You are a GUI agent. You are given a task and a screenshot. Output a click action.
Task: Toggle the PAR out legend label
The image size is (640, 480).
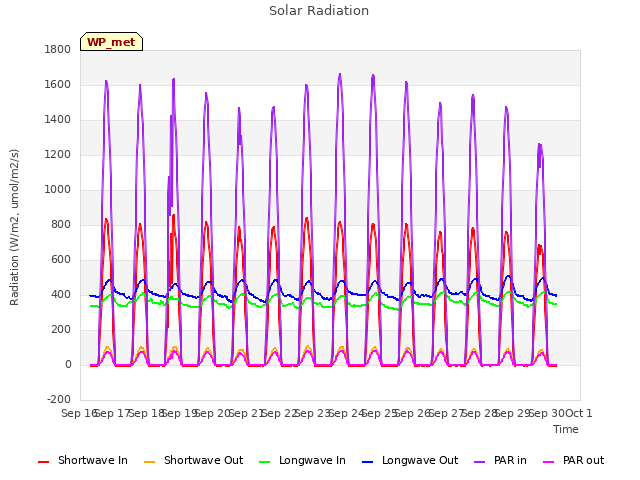(x=583, y=460)
